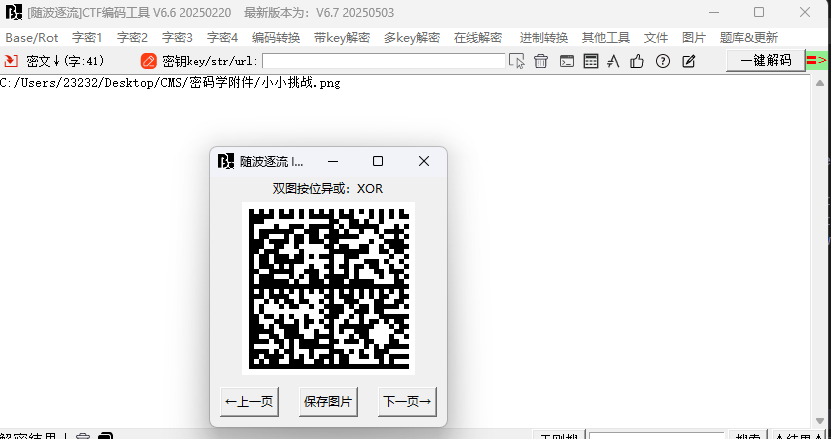Focus the 密钥key/str/url input field
The width and height of the screenshot is (831, 439).
tap(384, 61)
